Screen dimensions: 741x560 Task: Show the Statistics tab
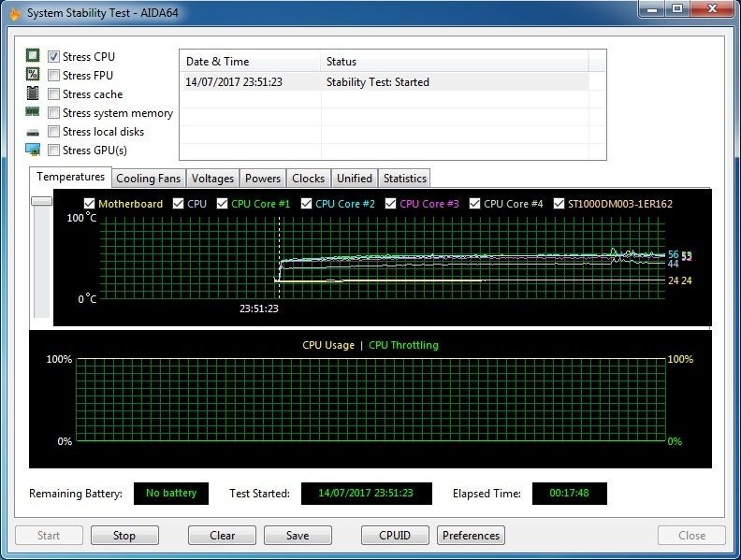pyautogui.click(x=405, y=179)
